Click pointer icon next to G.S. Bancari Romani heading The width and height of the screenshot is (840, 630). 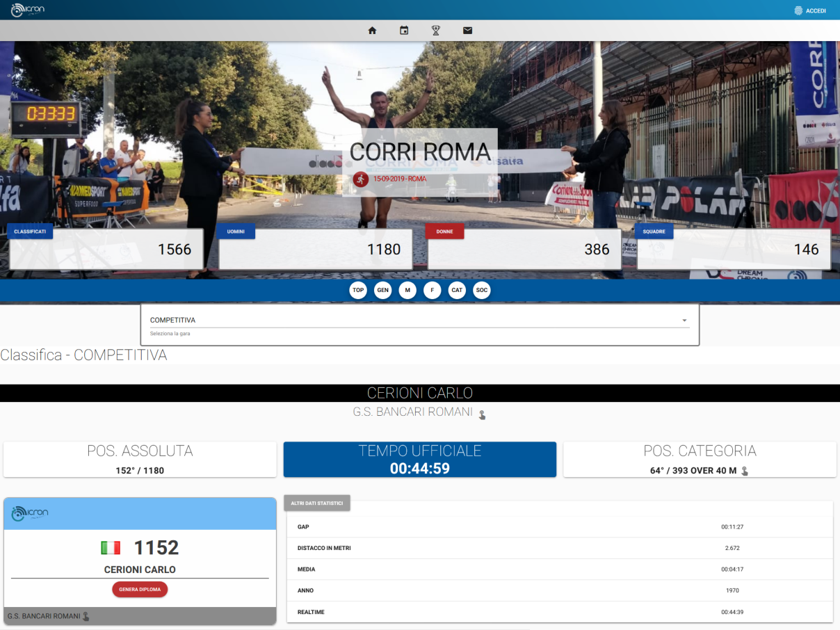tap(482, 414)
